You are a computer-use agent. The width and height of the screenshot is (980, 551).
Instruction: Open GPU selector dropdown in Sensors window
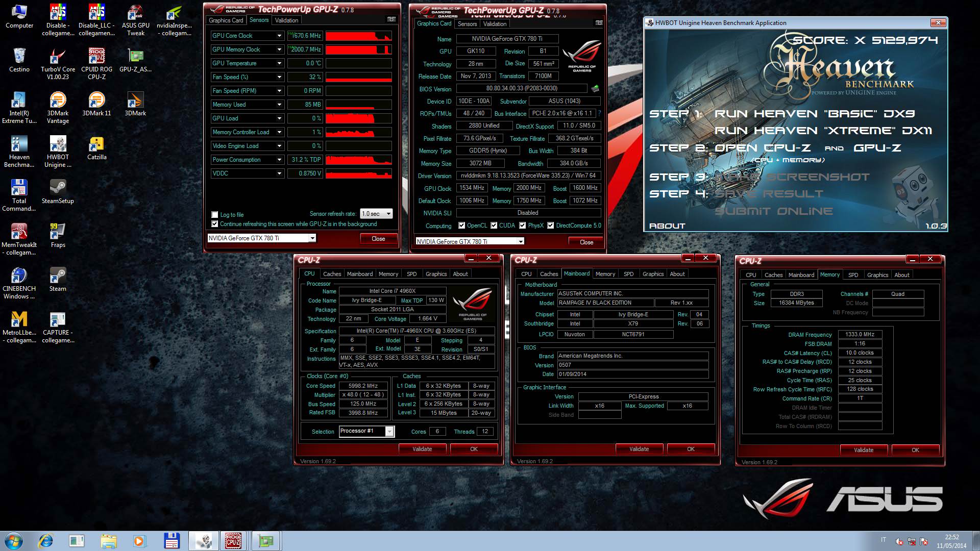pos(261,238)
